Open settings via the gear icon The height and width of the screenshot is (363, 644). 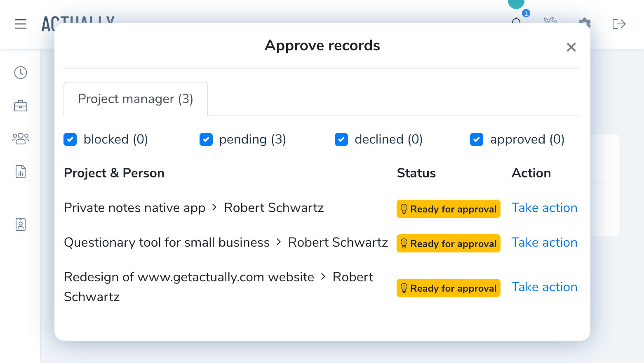(584, 24)
